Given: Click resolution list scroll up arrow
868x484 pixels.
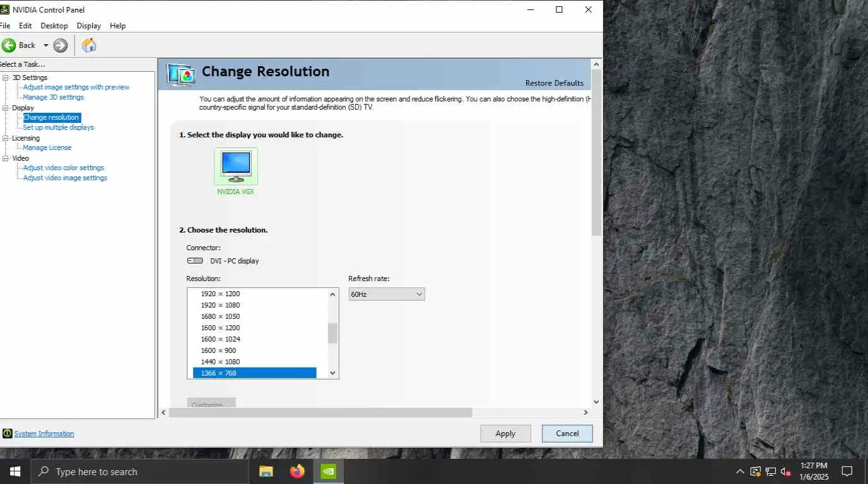Looking at the screenshot, I should (333, 294).
